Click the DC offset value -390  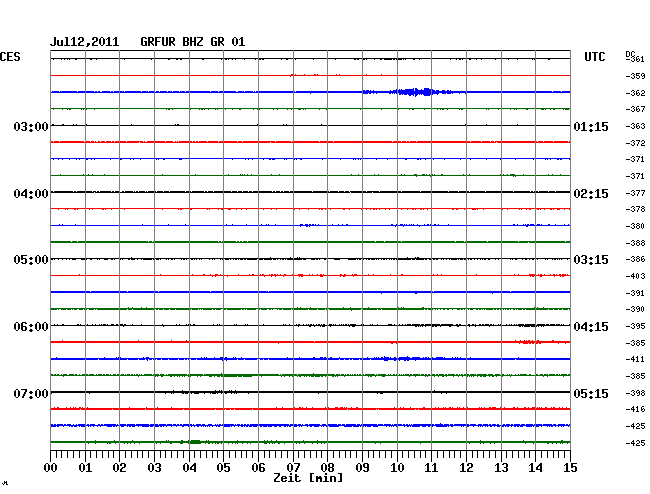click(x=635, y=309)
